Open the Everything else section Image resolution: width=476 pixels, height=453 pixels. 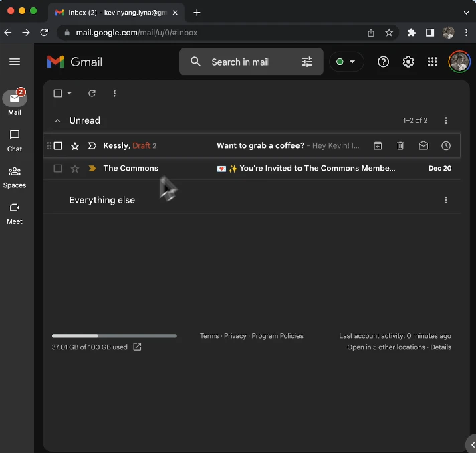pos(102,200)
